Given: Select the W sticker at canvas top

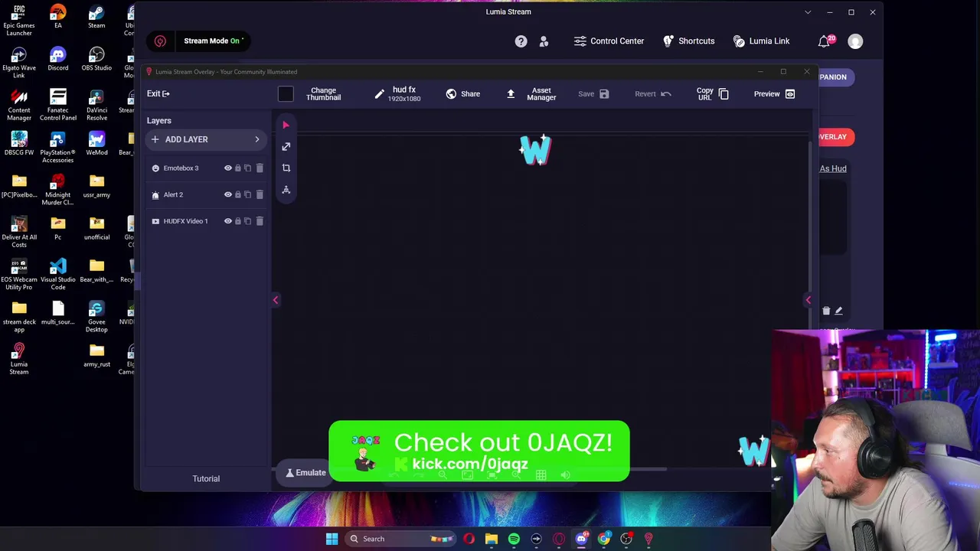Looking at the screenshot, I should (x=534, y=150).
